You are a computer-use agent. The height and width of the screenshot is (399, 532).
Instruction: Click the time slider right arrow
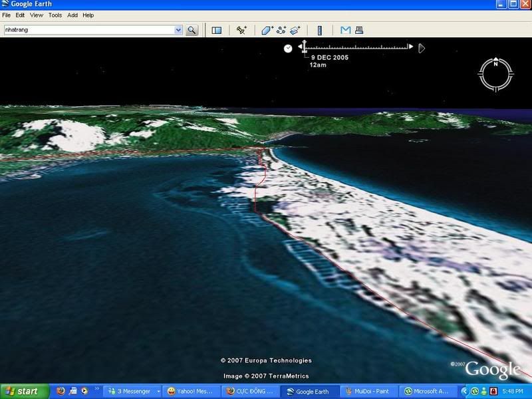tap(411, 47)
